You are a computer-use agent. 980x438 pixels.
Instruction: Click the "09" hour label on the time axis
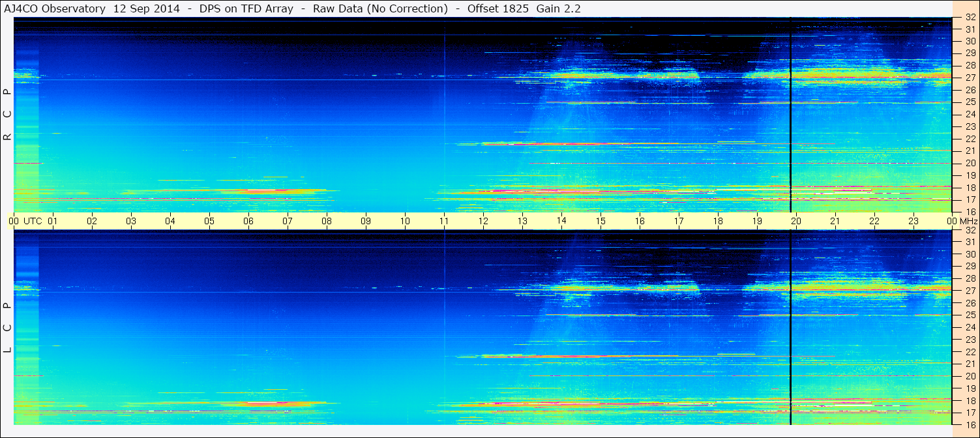point(366,221)
